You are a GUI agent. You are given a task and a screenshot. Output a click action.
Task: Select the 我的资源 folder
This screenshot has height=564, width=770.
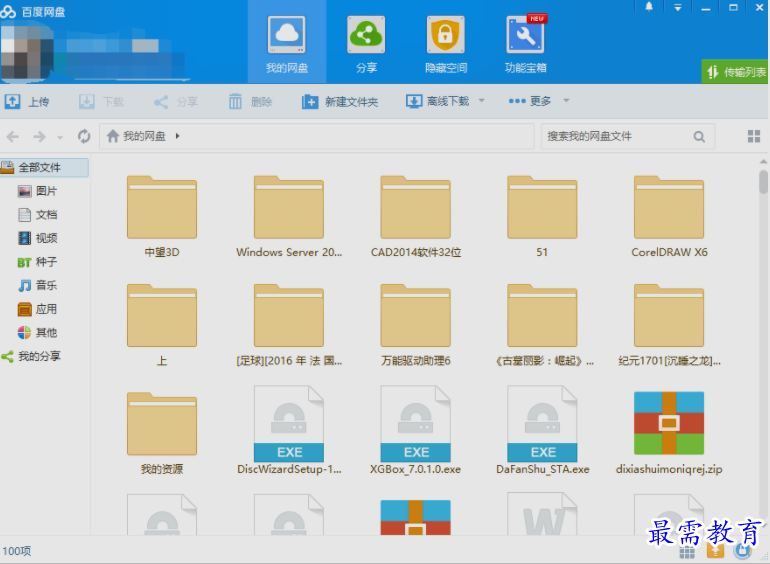click(x=162, y=433)
